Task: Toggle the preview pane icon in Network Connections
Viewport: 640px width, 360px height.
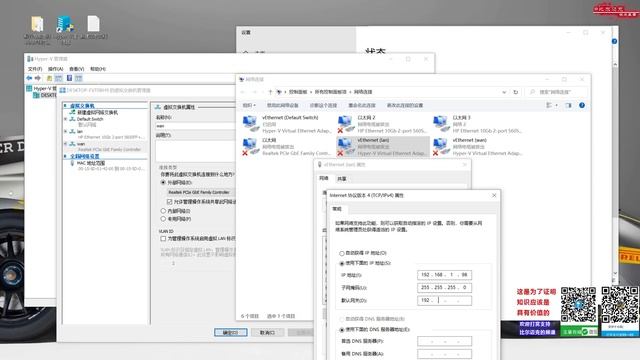Action: point(568,105)
